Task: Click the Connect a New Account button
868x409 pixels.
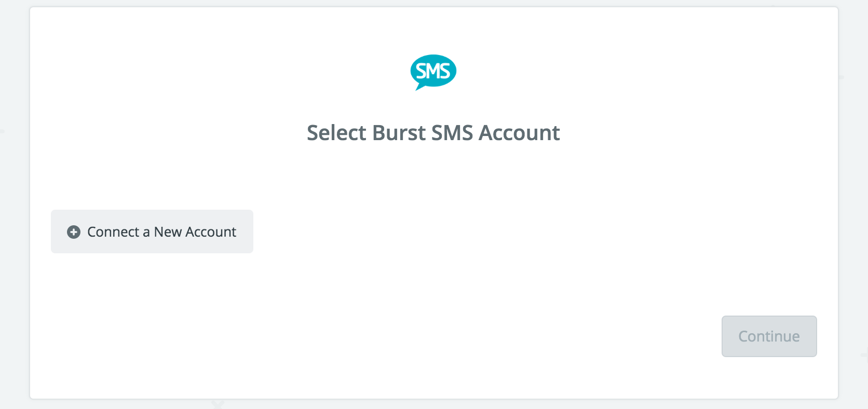Action: tap(152, 231)
